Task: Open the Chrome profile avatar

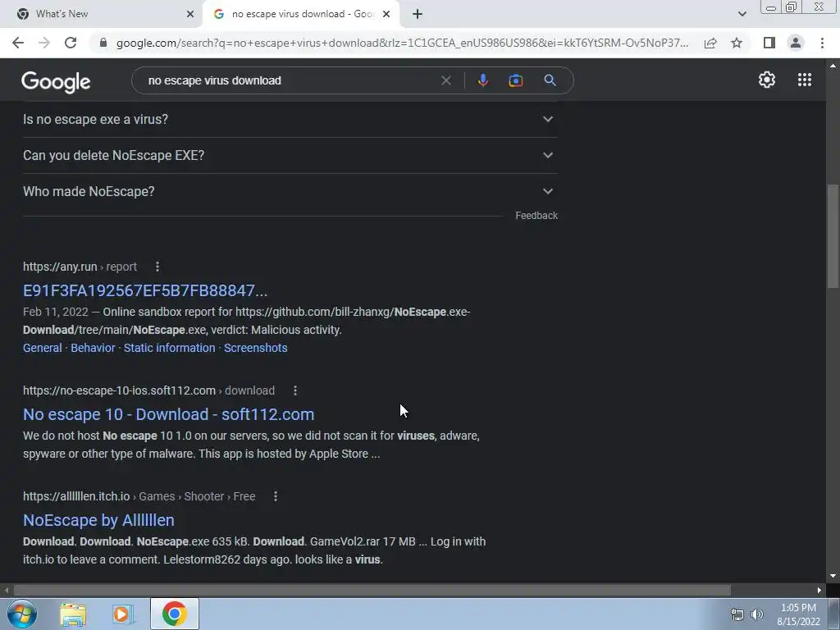Action: click(796, 43)
